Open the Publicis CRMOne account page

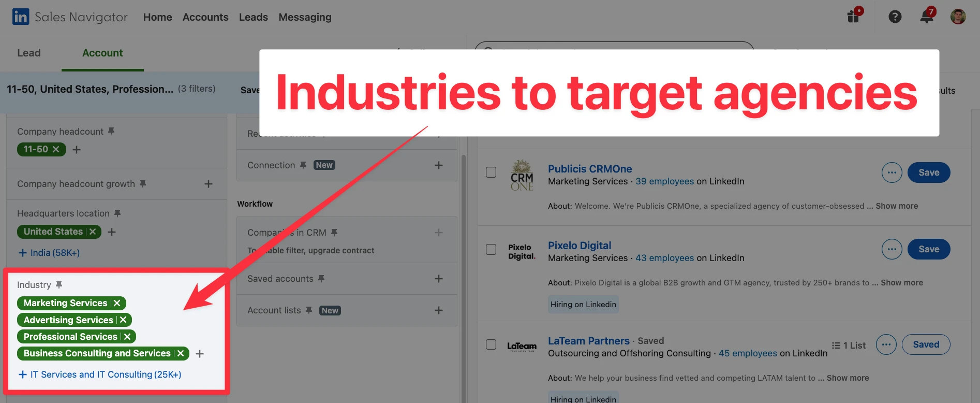coord(590,169)
